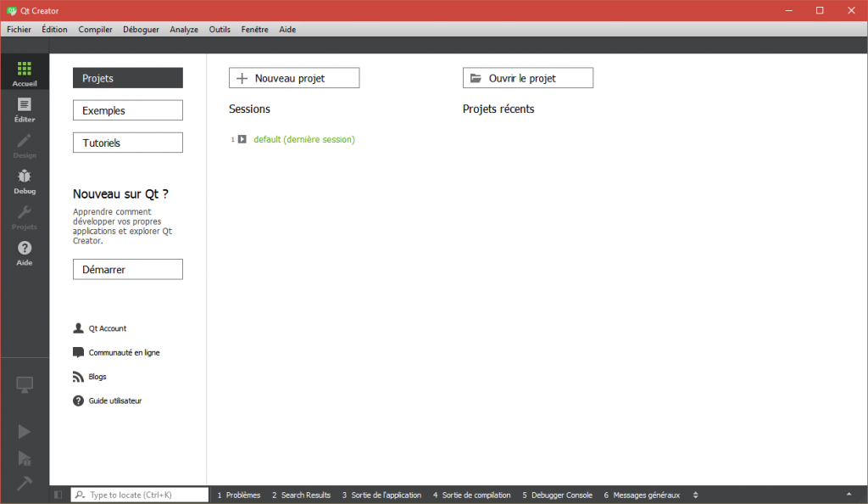Open the Design mode
The width and height of the screenshot is (868, 504).
coord(25,146)
